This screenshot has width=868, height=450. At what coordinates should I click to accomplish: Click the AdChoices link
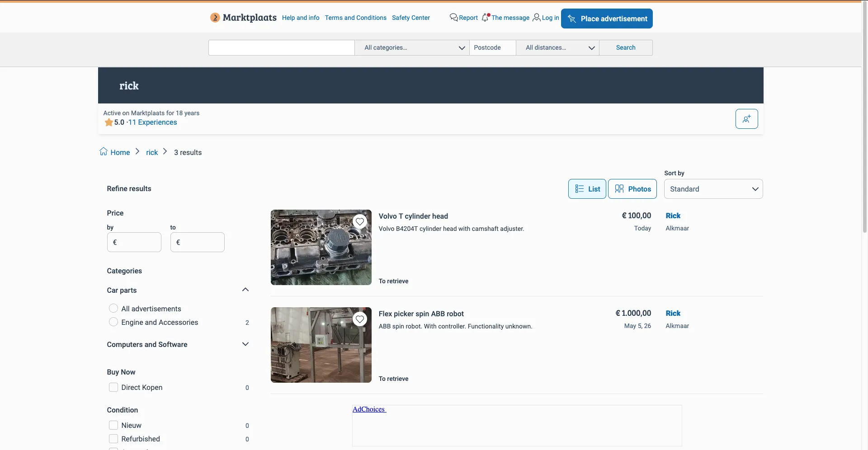(369, 409)
